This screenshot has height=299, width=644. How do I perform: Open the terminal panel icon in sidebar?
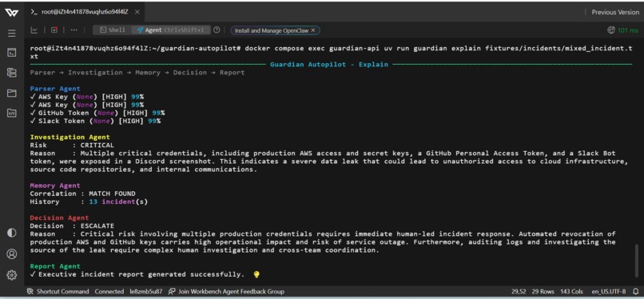(x=11, y=53)
